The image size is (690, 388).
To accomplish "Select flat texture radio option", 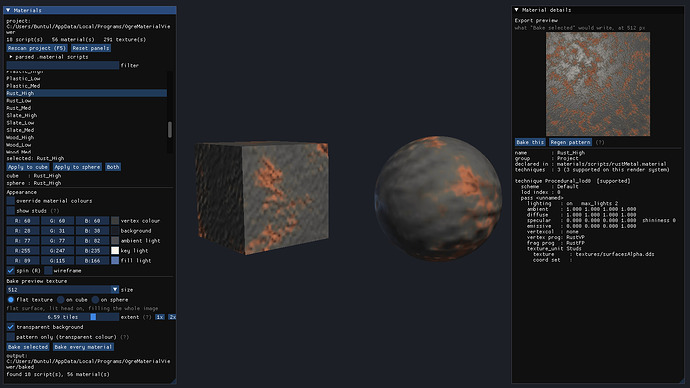I will pos(11,300).
